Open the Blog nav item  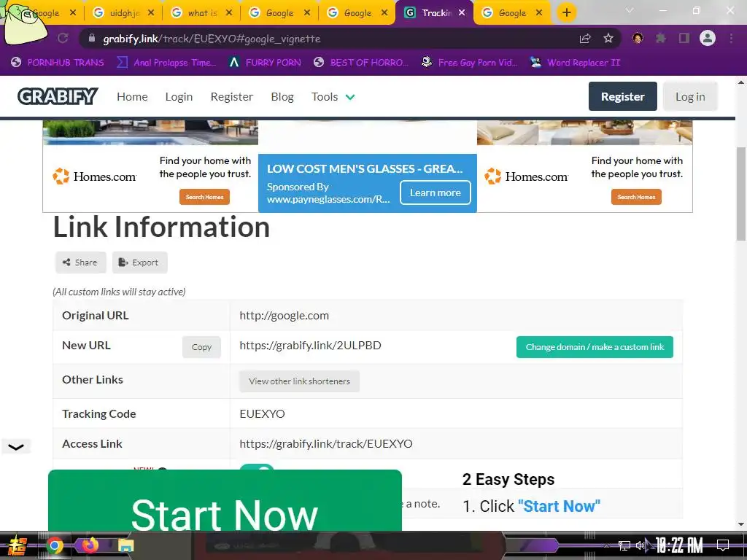282,97
